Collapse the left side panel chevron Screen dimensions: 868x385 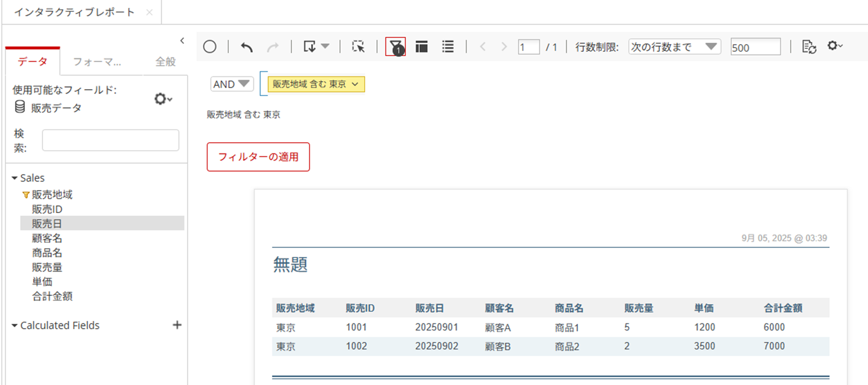pos(182,41)
